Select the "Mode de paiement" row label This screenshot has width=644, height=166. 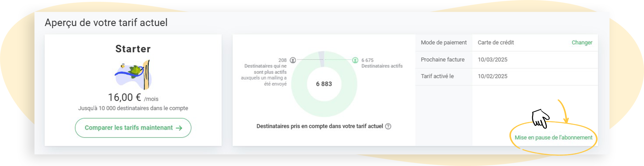point(443,42)
